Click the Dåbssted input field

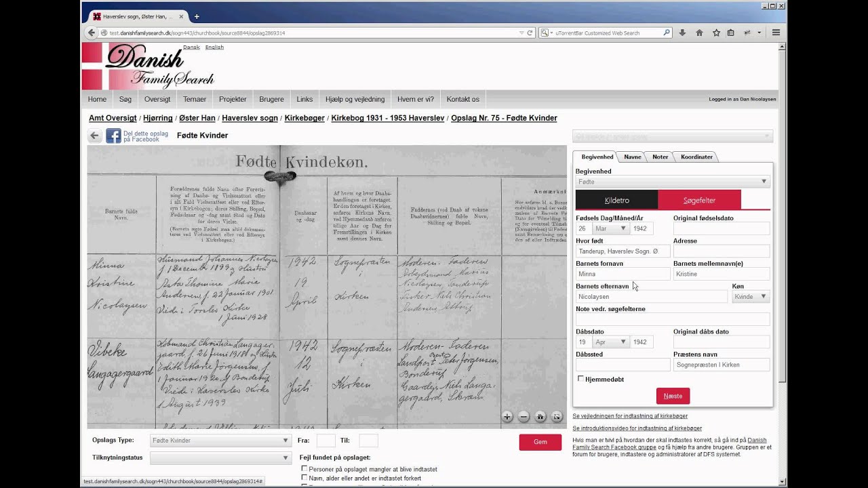623,365
